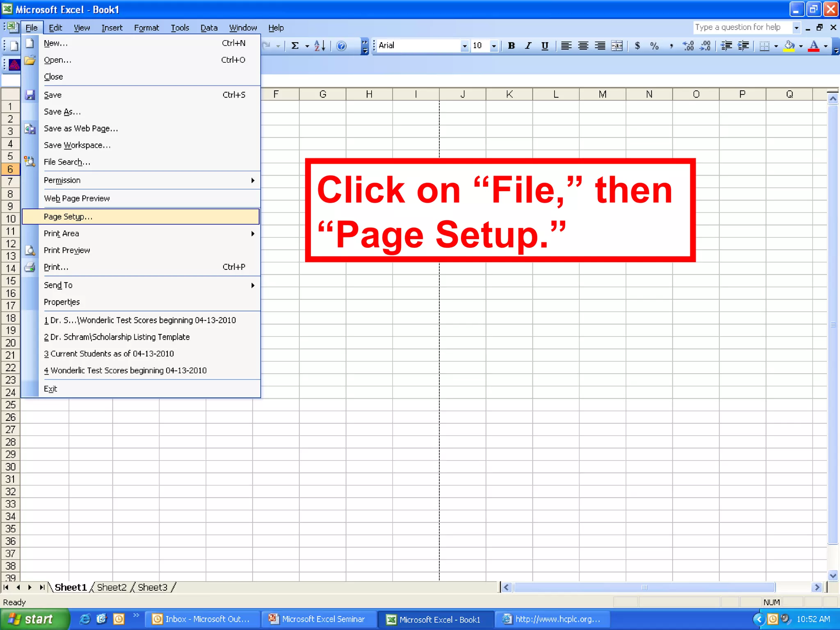
Task: Click Decrease Decimal icon
Action: coord(705,46)
